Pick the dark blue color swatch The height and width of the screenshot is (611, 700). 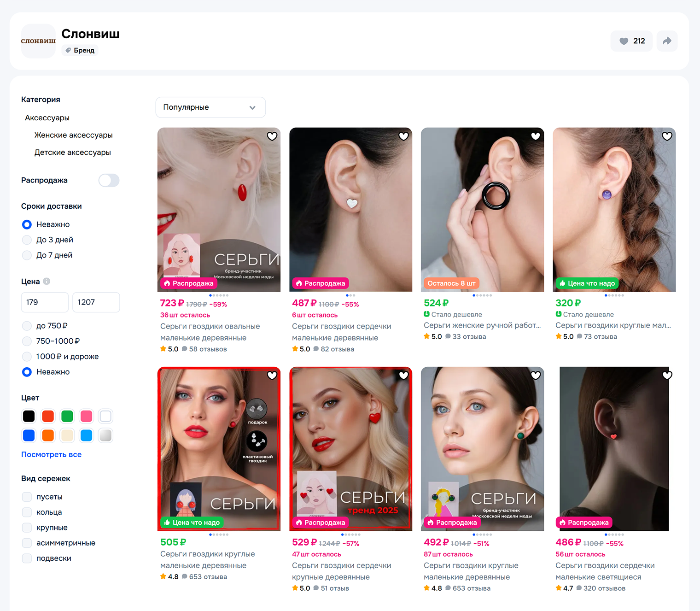click(x=29, y=435)
